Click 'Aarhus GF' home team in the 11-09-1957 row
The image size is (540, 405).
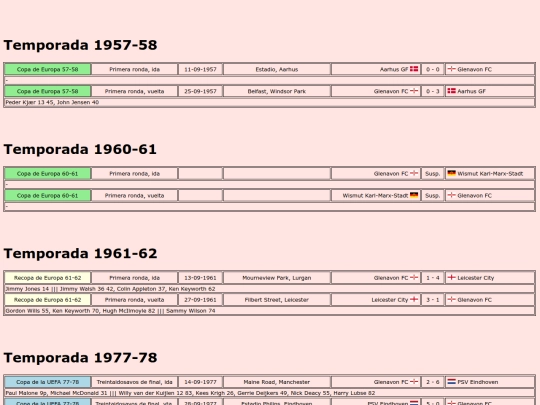(394, 69)
